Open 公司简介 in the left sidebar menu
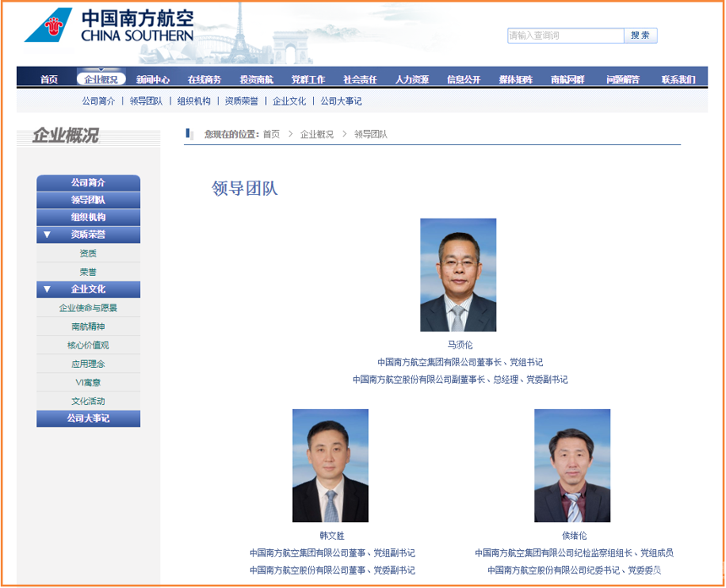This screenshot has width=726, height=588. (89, 183)
